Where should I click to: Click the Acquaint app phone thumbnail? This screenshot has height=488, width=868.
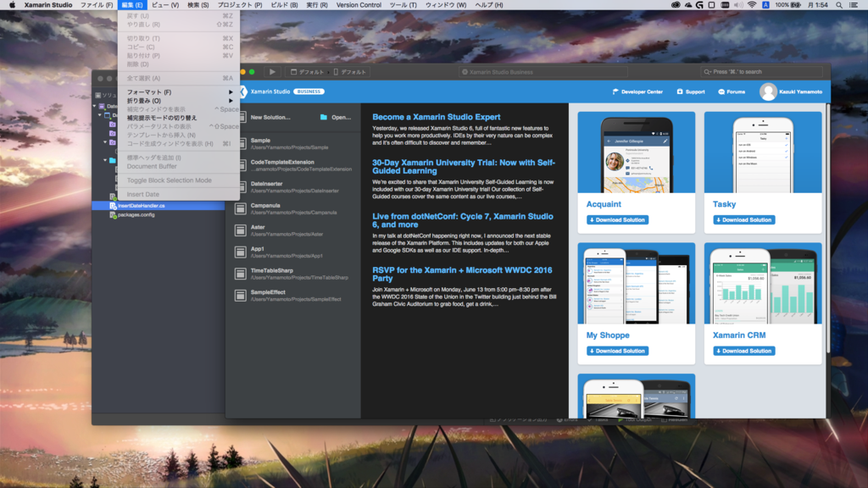pyautogui.click(x=636, y=154)
